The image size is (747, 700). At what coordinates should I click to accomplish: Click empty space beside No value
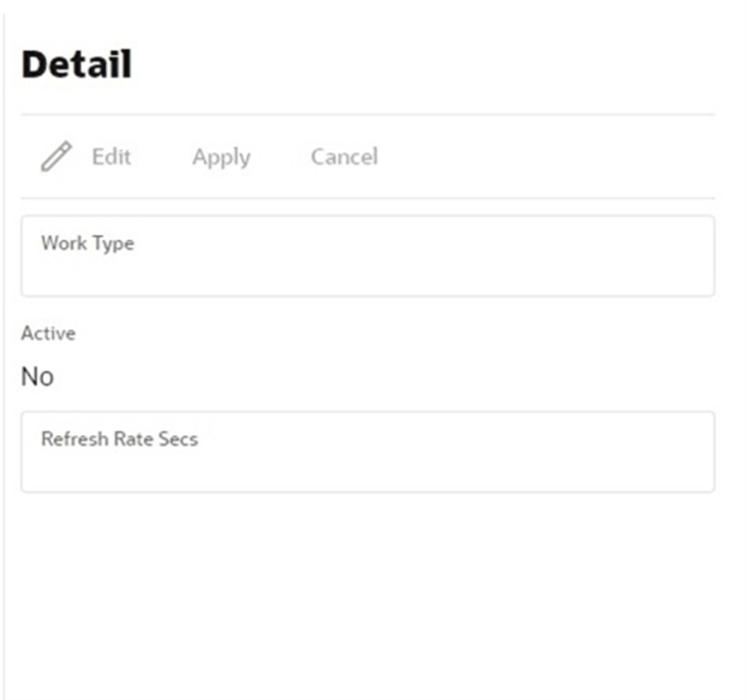tap(381, 376)
